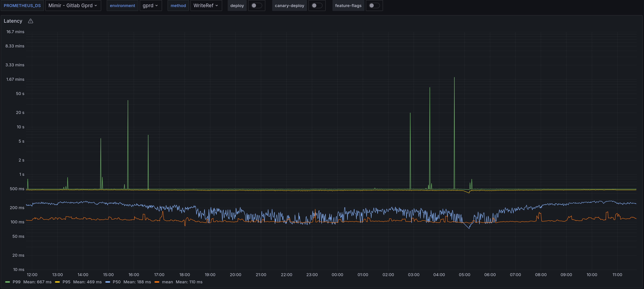Click the 200 ms y-axis label
The image size is (644, 289).
[x=17, y=208]
